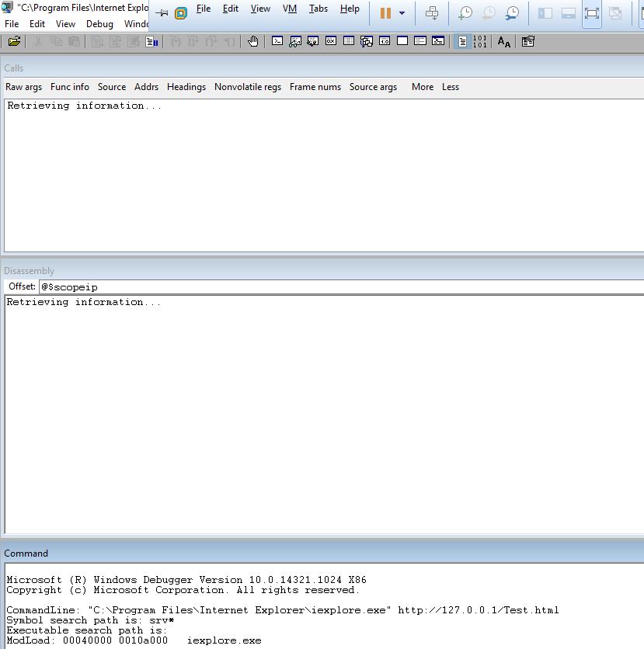Image resolution: width=644 pixels, height=649 pixels.
Task: Open the VMware Edit menu
Action: pyautogui.click(x=230, y=9)
